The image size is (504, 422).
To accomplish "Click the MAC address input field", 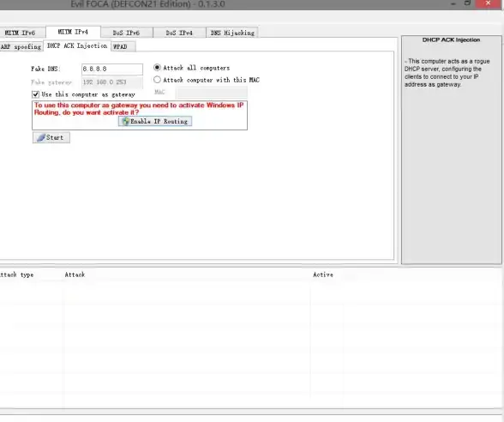I will [212, 93].
